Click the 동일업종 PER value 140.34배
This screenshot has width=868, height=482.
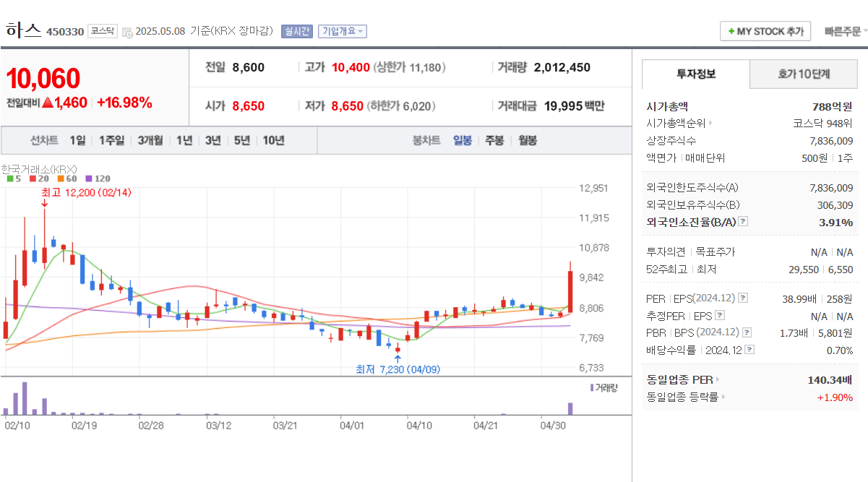pos(830,379)
